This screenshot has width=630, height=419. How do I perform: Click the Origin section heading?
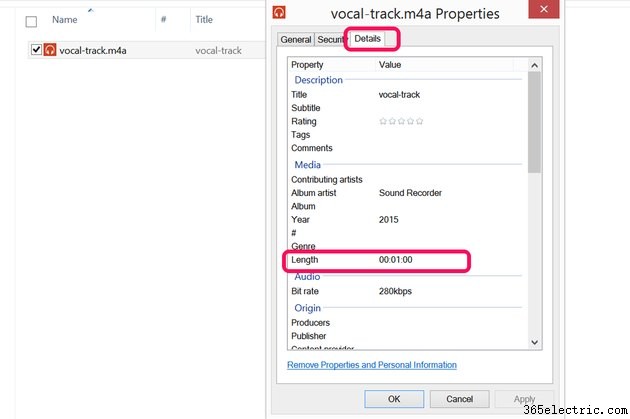[x=307, y=308]
